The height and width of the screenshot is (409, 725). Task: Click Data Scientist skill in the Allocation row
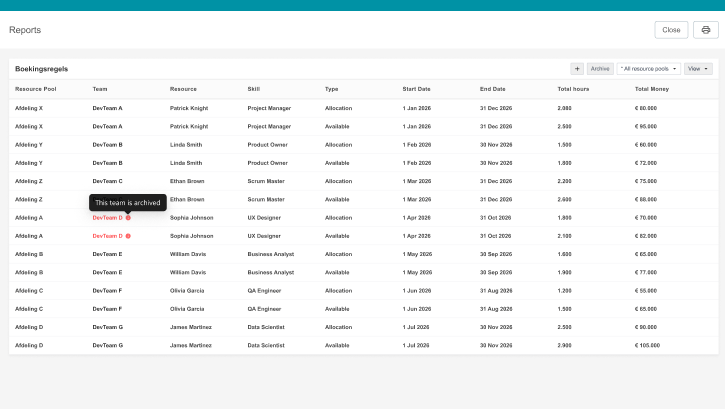click(266, 327)
